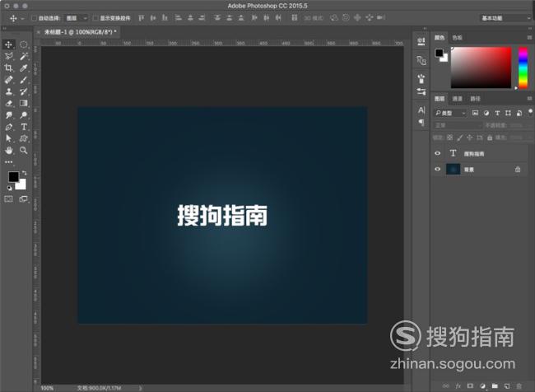Toggle the type layer filter 'T' icon
The image size is (535, 392).
pos(497,113)
